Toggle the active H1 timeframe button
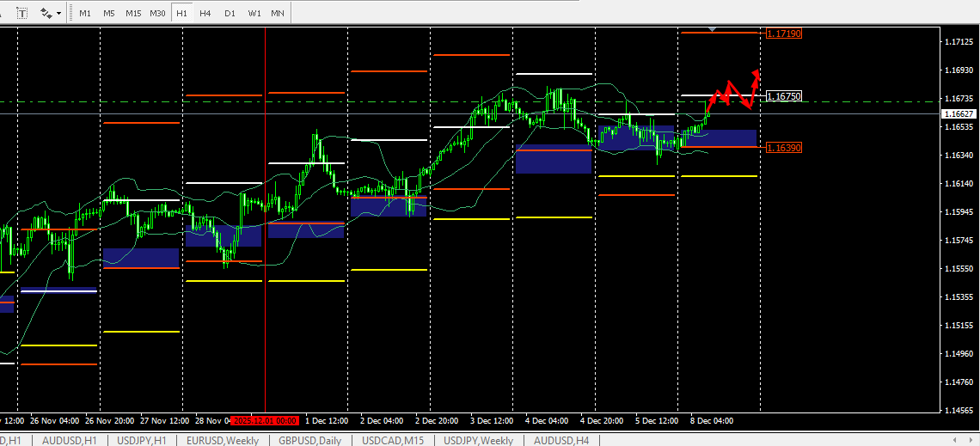 pyautogui.click(x=181, y=13)
